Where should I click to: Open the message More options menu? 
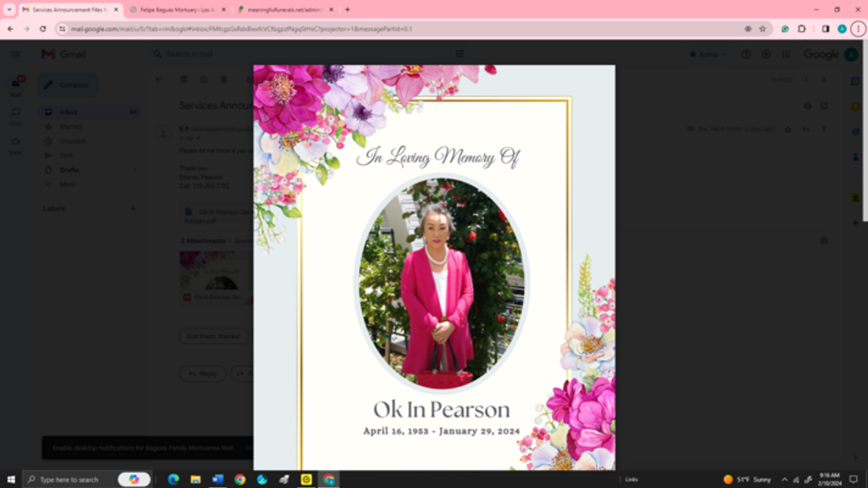824,130
